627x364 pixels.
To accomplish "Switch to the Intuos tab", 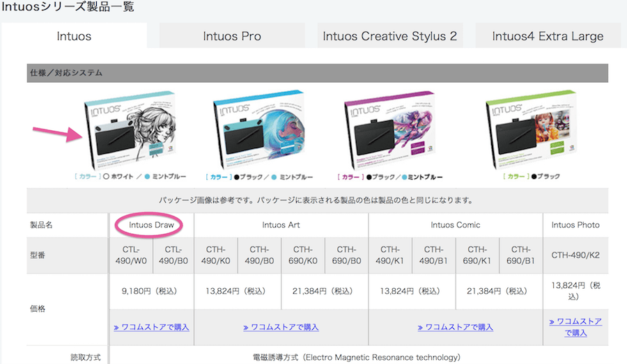I will click(74, 36).
